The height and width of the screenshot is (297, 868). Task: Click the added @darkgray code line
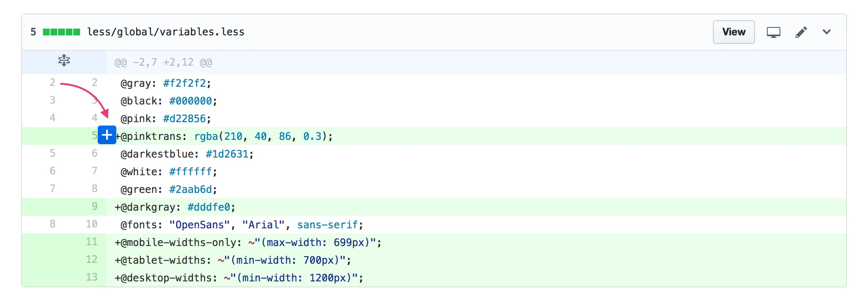[x=175, y=207]
